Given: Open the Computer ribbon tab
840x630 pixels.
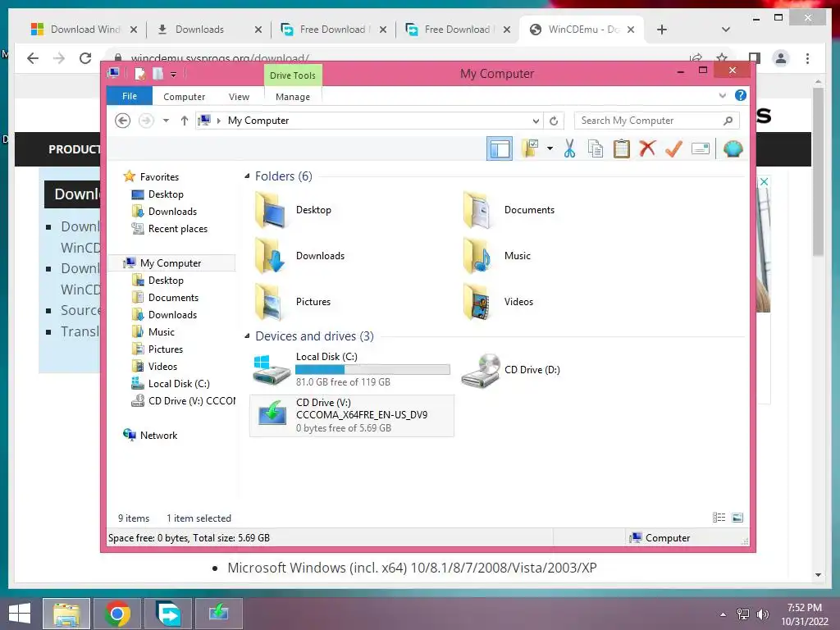Looking at the screenshot, I should click(x=185, y=97).
